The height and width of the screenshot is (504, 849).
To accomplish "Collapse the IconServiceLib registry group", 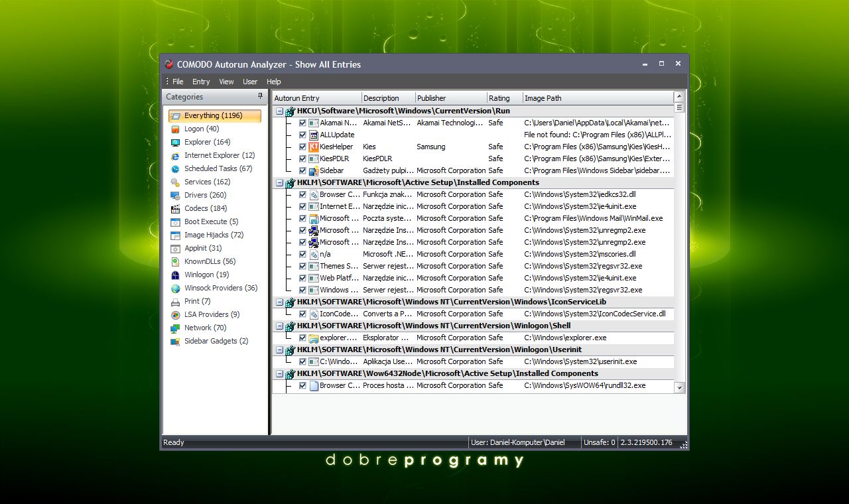I will [279, 302].
